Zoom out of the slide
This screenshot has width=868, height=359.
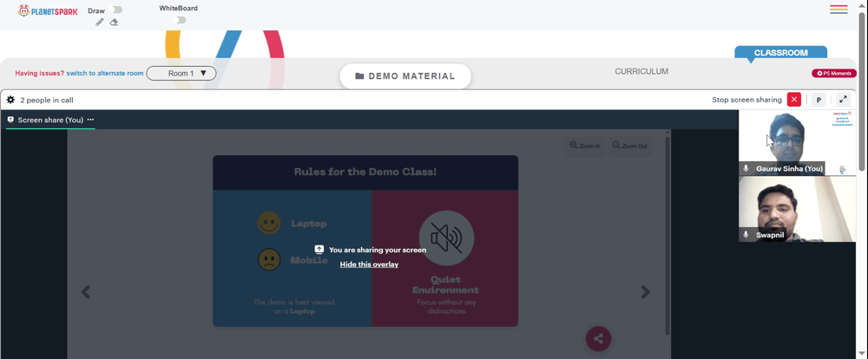(628, 146)
